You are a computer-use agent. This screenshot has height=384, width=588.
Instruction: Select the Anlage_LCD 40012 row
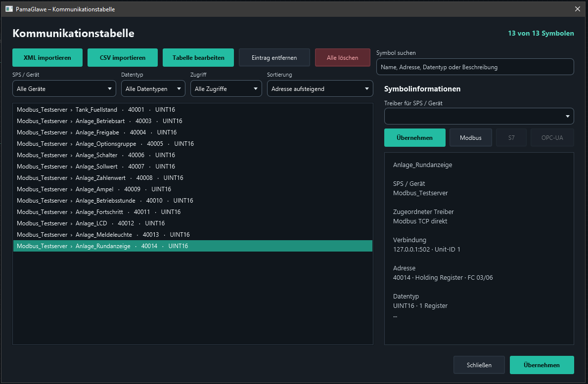click(x=193, y=223)
